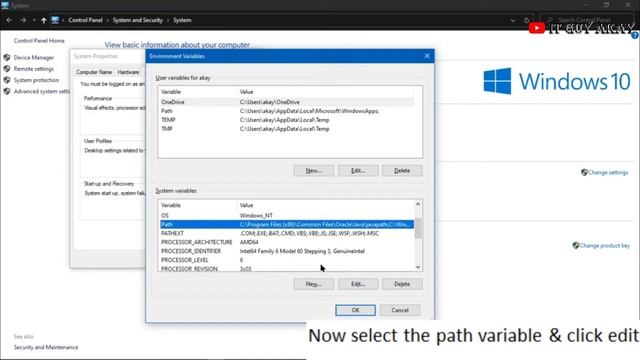The width and height of the screenshot is (640, 360).
Task: Open address bar history dropdown
Action: coord(513,20)
